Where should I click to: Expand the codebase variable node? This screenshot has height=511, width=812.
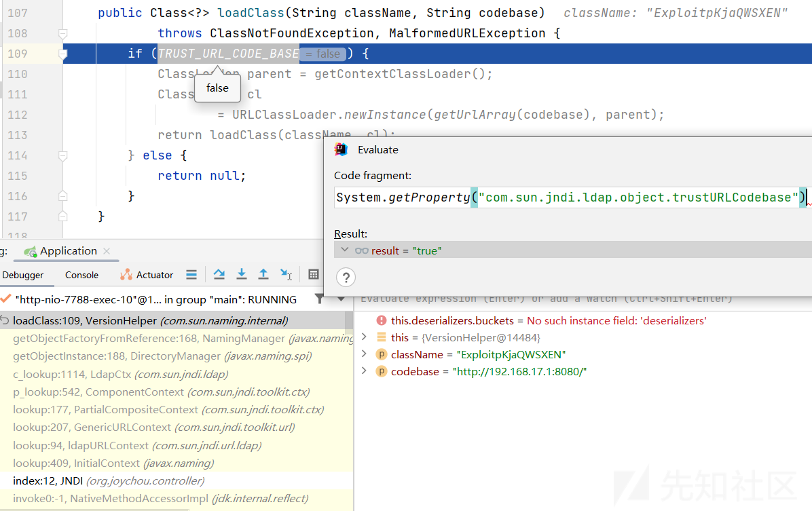click(x=365, y=371)
